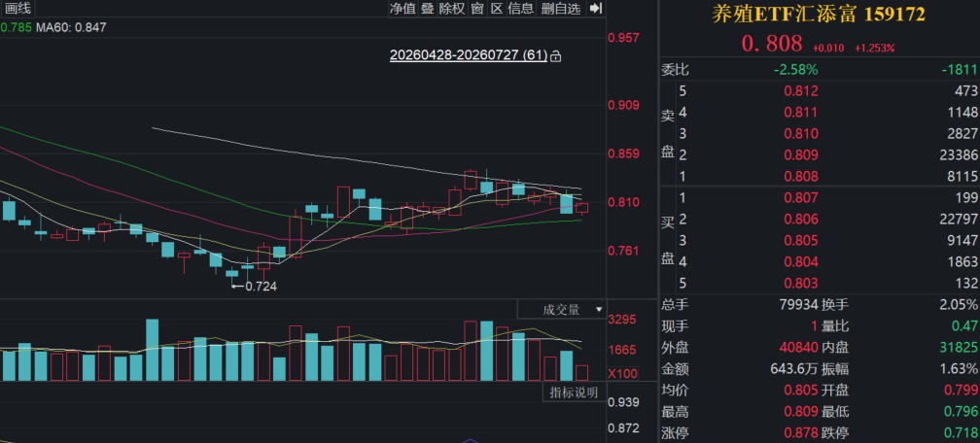Toggle 净值 net value display
Screen dimensions: 980x443
(x=402, y=8)
